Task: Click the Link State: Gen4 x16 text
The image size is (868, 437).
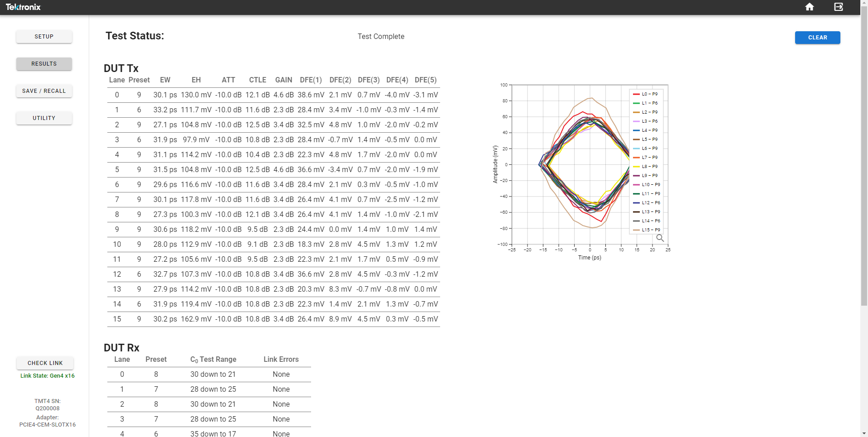Action: pos(48,376)
